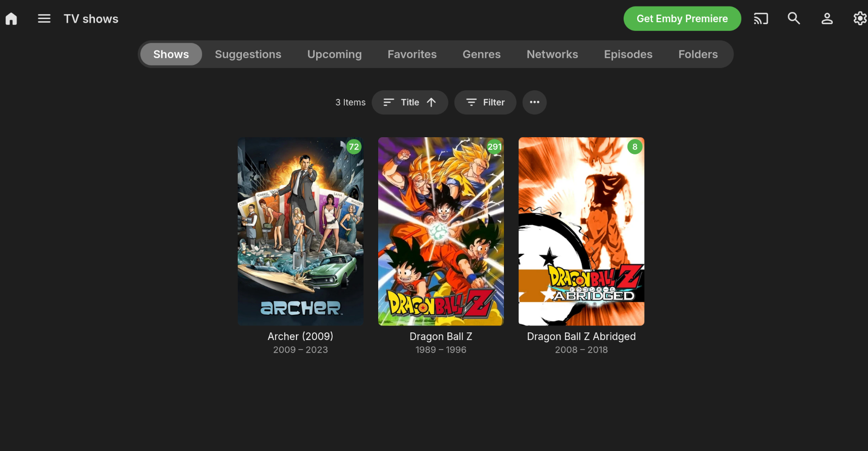Open the search magnifier icon
This screenshot has height=451, width=868.
794,19
